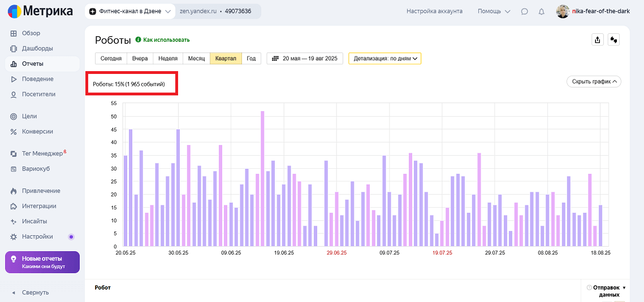Click the green info icon near Роботы
Image resolution: width=644 pixels, height=302 pixels.
(138, 40)
